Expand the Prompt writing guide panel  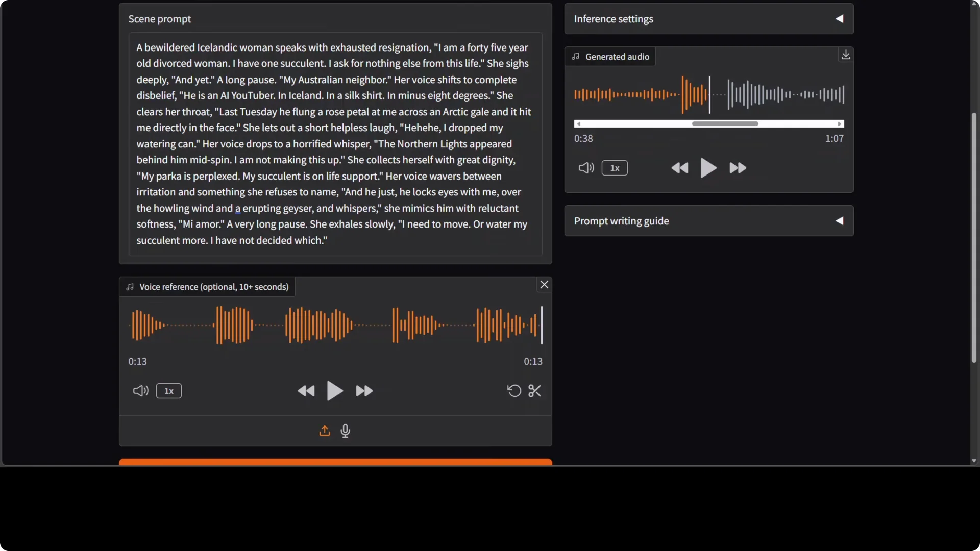click(709, 221)
